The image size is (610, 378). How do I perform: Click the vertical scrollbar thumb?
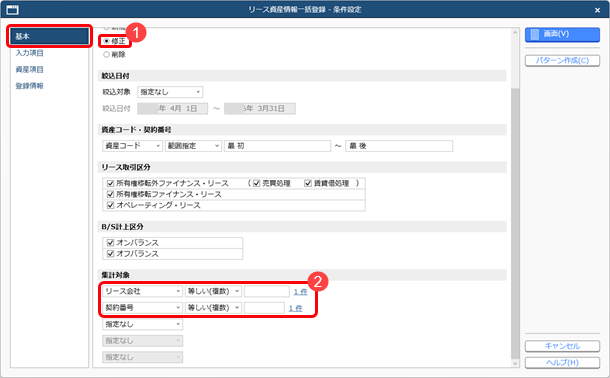[x=515, y=223]
